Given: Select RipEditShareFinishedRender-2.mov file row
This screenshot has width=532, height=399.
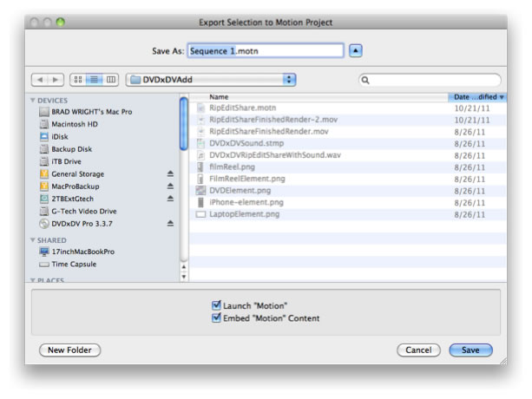Looking at the screenshot, I should 348,120.
